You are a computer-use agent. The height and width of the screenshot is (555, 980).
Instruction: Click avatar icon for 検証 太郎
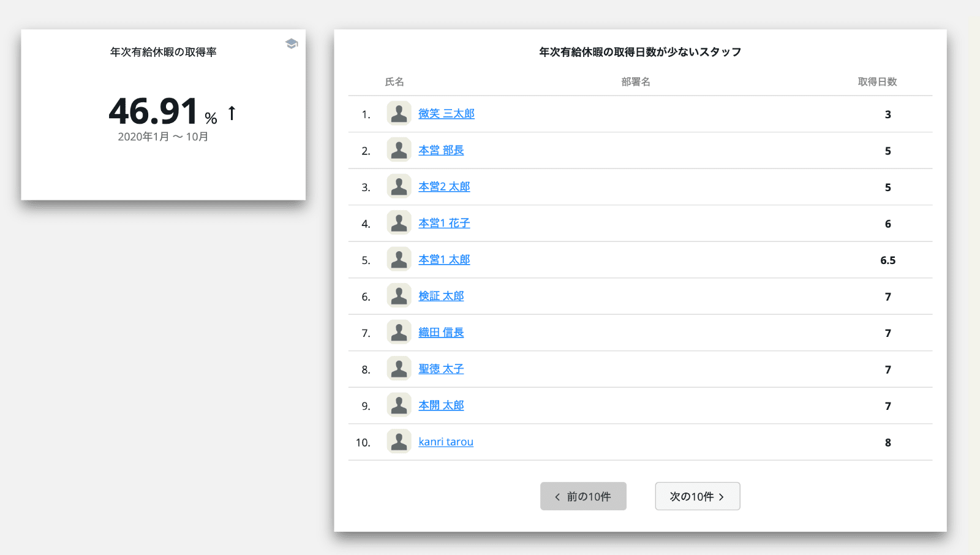click(x=399, y=296)
